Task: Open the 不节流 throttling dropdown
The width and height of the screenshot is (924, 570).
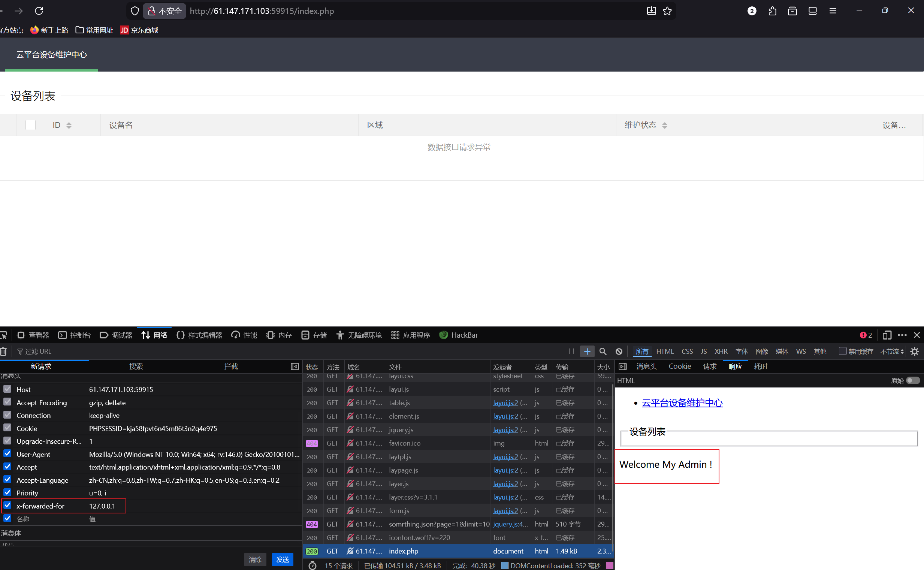Action: pos(892,352)
